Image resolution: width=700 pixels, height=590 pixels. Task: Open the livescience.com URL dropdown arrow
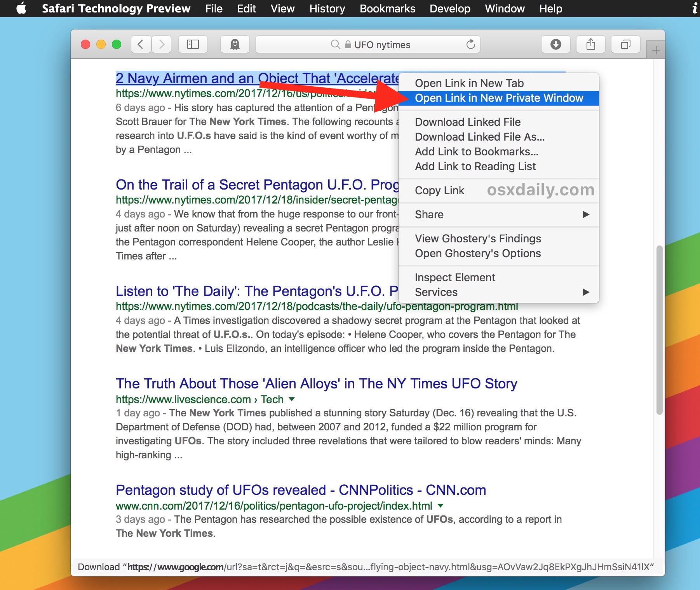click(x=292, y=399)
